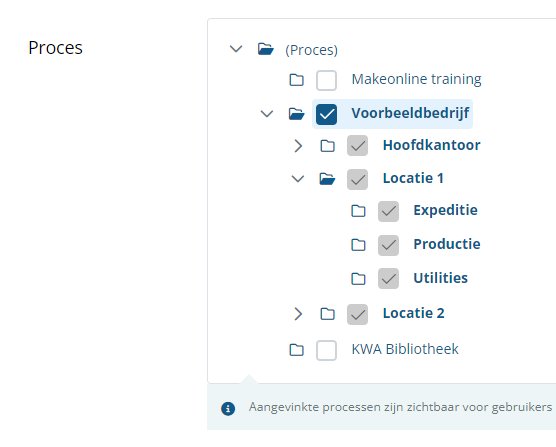Expand the Locatie 2 node arrow
The width and height of the screenshot is (556, 447).
298,314
